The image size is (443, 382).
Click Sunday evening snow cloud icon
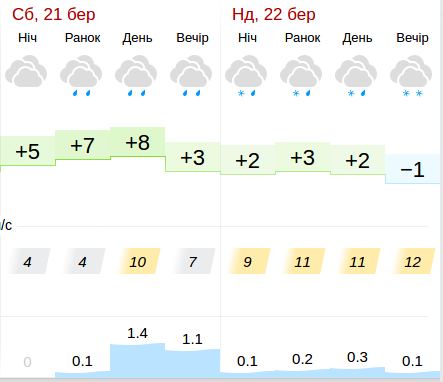[411, 76]
